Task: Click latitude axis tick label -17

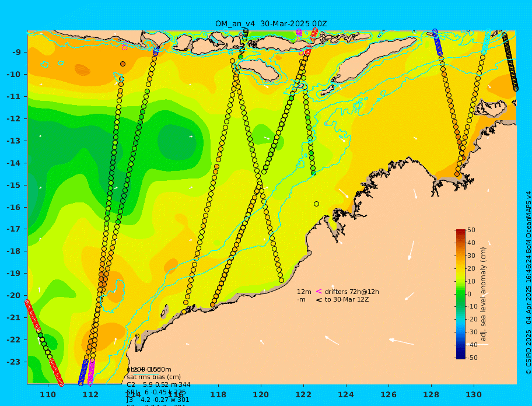Action: (x=13, y=229)
